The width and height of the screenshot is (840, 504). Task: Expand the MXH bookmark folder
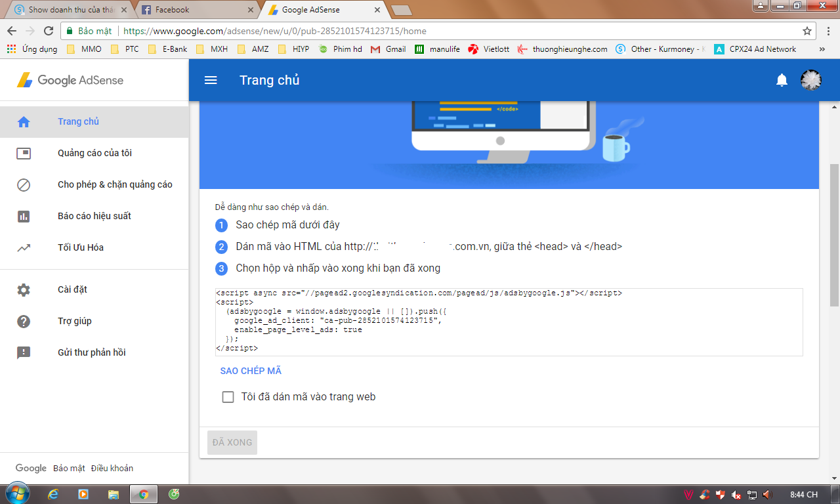(x=212, y=49)
